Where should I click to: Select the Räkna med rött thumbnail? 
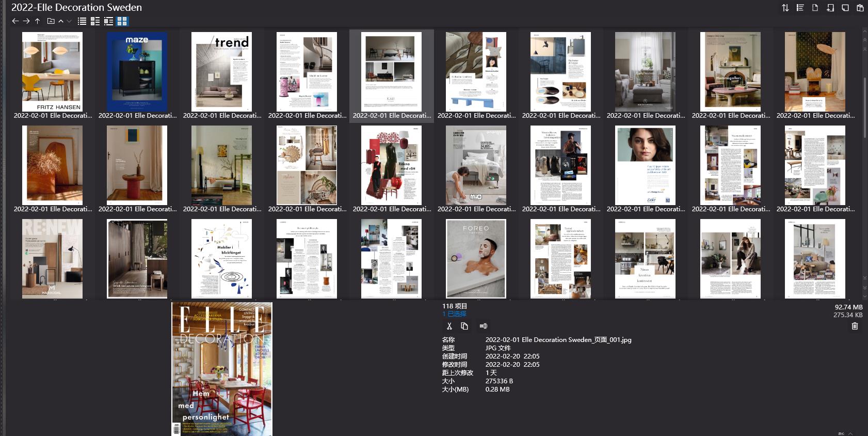point(391,165)
